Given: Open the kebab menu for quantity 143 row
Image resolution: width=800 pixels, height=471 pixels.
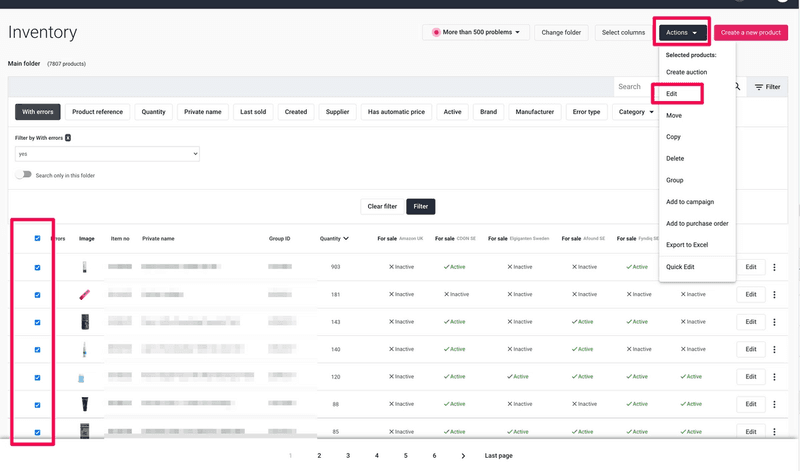Looking at the screenshot, I should 774,322.
